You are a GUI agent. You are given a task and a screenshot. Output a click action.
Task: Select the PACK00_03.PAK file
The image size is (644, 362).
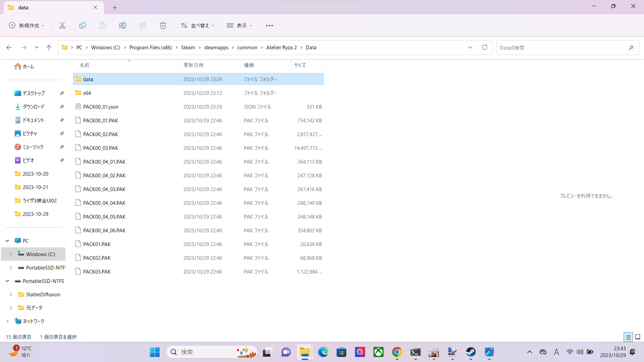pos(198,148)
